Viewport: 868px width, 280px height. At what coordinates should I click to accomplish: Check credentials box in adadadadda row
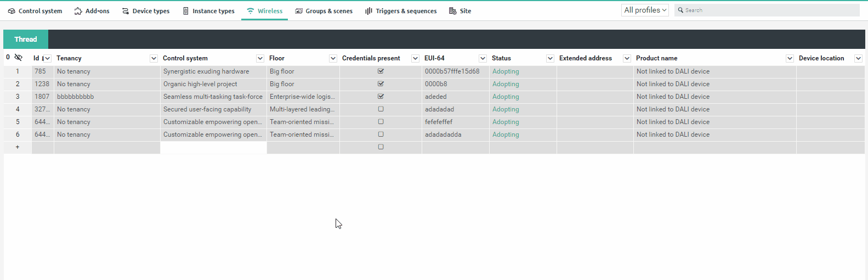click(x=381, y=135)
